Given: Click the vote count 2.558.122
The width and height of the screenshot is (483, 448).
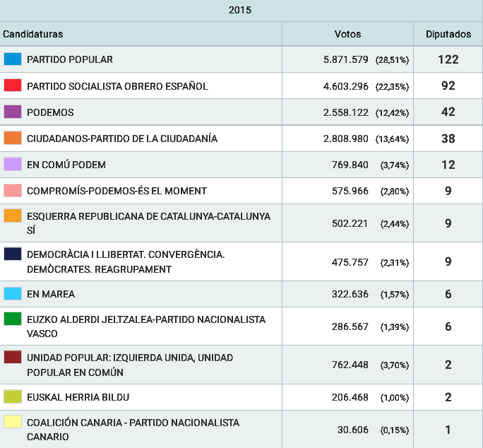Looking at the screenshot, I should click(x=345, y=112).
